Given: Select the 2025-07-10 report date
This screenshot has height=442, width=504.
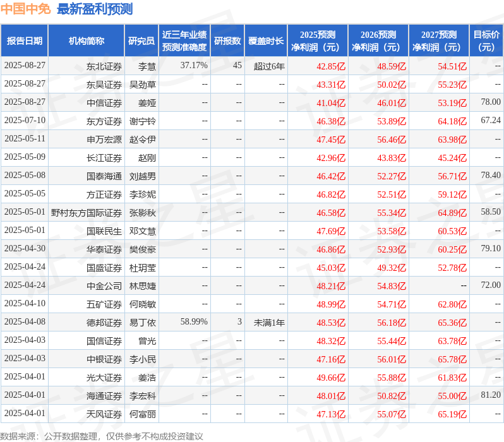Looking at the screenshot, I should pos(25,120).
